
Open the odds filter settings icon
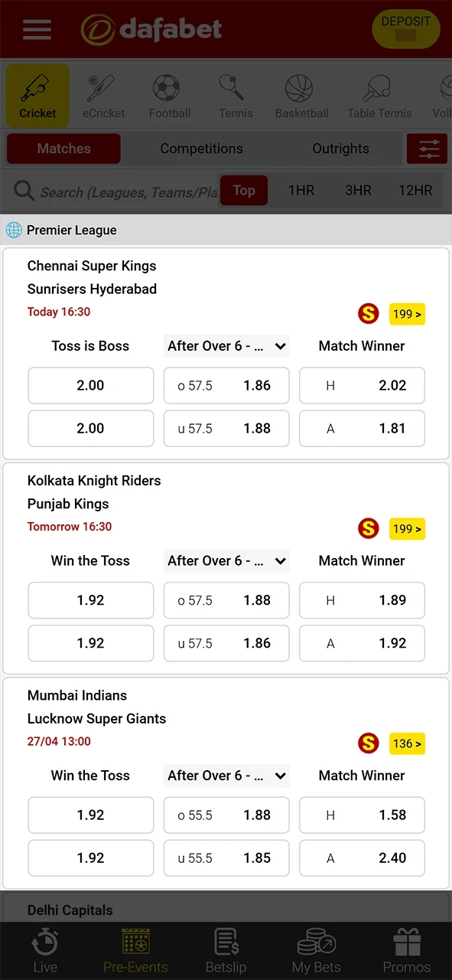428,149
